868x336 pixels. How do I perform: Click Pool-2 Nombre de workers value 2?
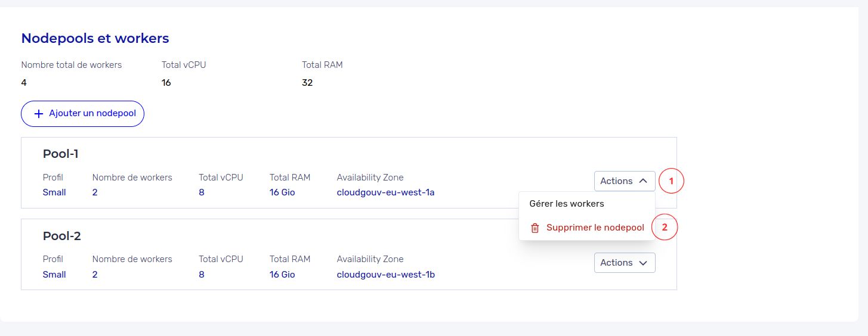click(x=95, y=275)
